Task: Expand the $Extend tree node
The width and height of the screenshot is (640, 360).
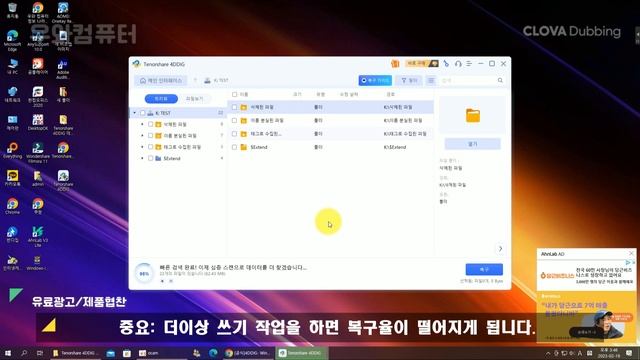Action: (142, 158)
